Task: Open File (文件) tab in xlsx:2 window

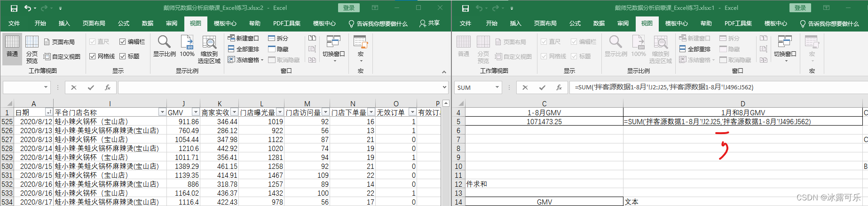Action: [14, 24]
